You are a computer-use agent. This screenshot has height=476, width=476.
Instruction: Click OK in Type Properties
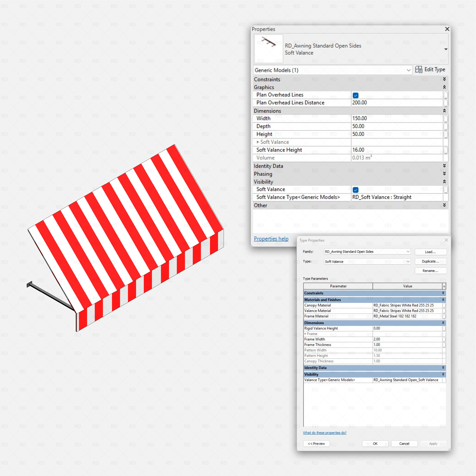pos(375,444)
